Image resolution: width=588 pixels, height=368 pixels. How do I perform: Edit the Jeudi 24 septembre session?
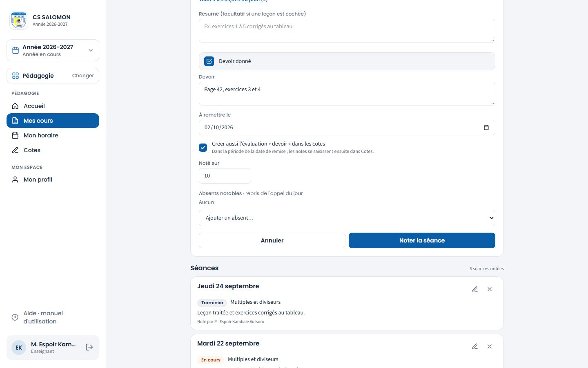(x=475, y=289)
